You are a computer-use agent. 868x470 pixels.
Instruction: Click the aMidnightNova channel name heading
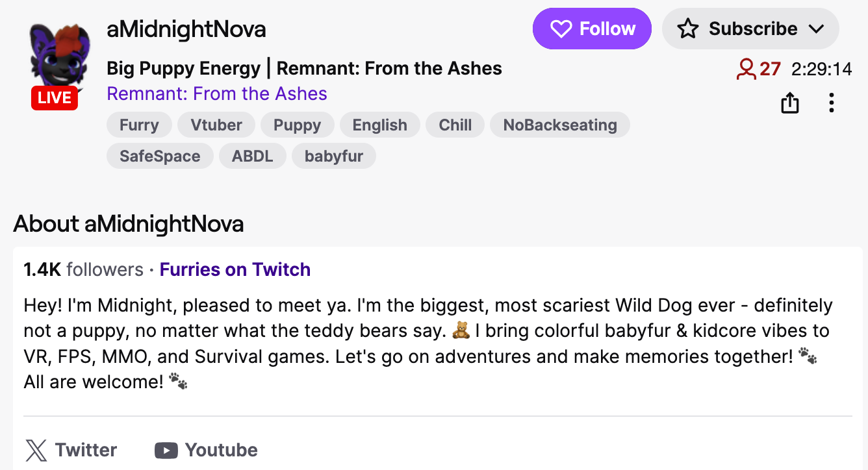(186, 29)
